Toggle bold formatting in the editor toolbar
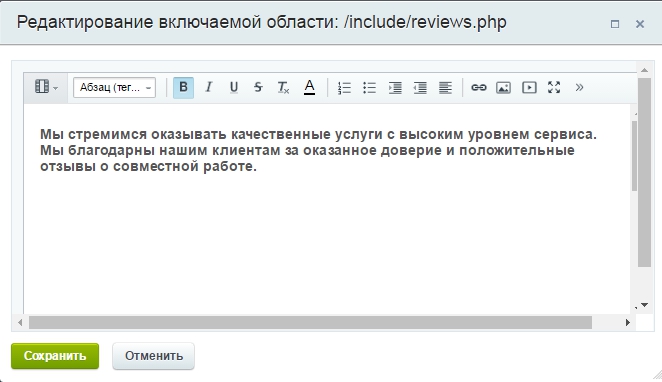The width and height of the screenshot is (662, 382). pyautogui.click(x=183, y=87)
